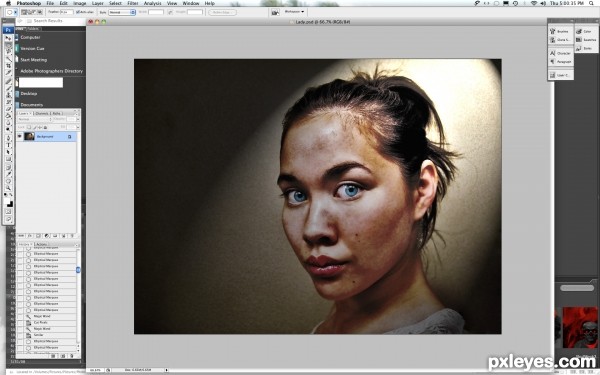600x375 pixels.
Task: Open the Style dropdown in options bar
Action: (122, 12)
